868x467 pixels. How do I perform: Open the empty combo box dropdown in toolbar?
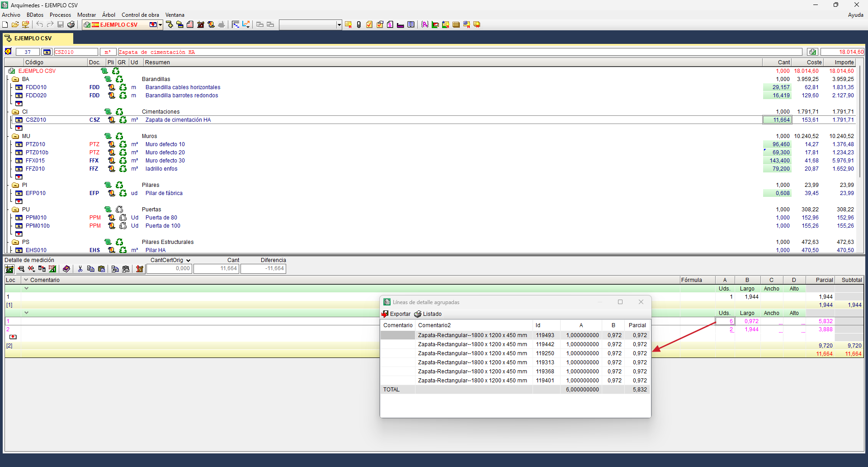[x=339, y=24]
